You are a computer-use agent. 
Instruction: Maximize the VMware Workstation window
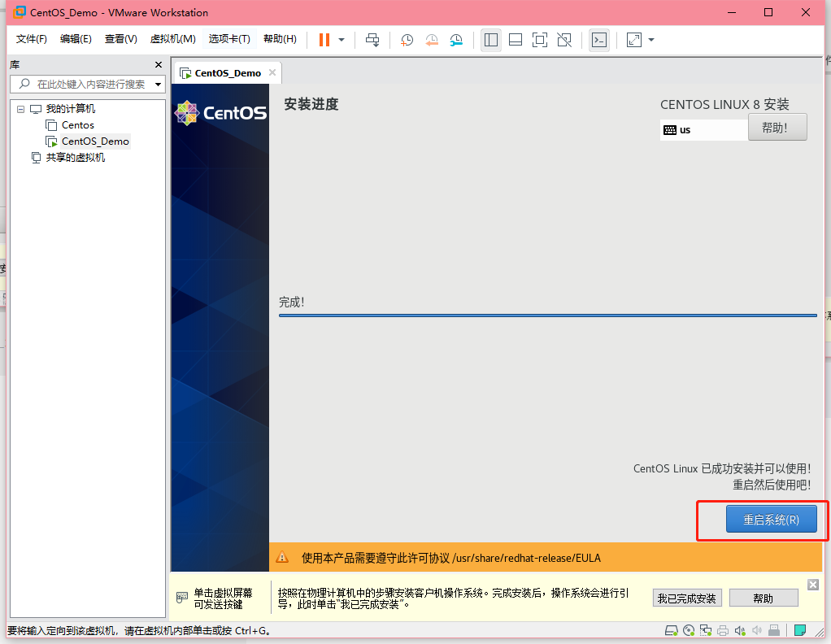tap(768, 12)
